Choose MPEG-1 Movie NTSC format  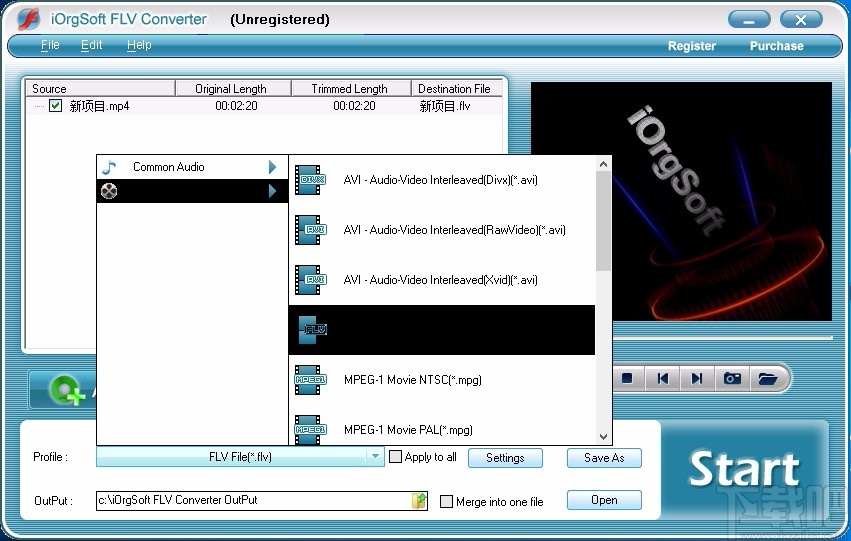(x=442, y=380)
